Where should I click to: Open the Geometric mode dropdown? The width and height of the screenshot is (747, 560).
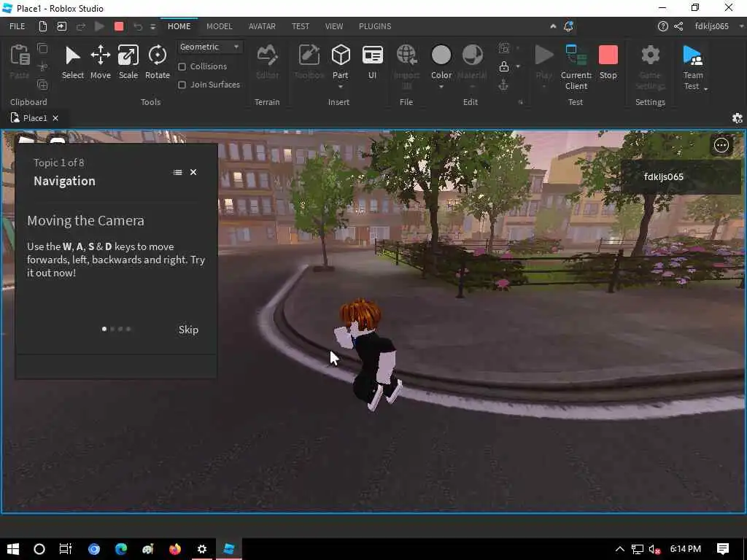click(x=209, y=47)
